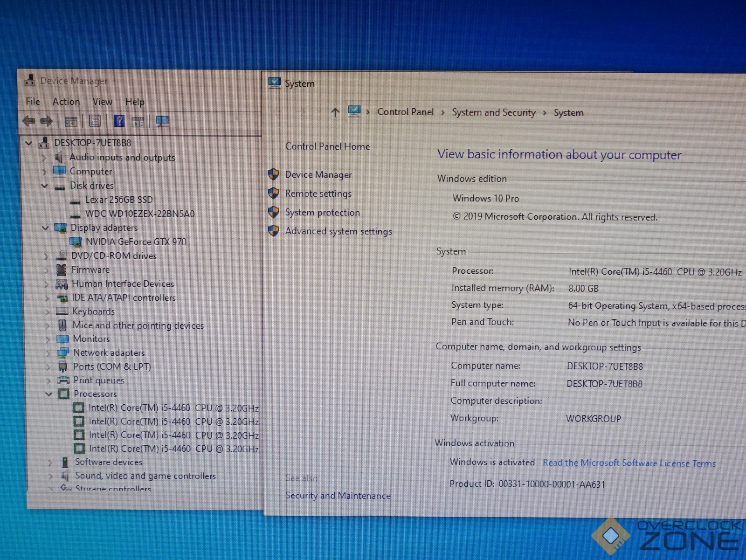Screen dimensions: 746x560
Task: Select the NVIDIA GeForce GTX 970 device
Action: click(135, 242)
